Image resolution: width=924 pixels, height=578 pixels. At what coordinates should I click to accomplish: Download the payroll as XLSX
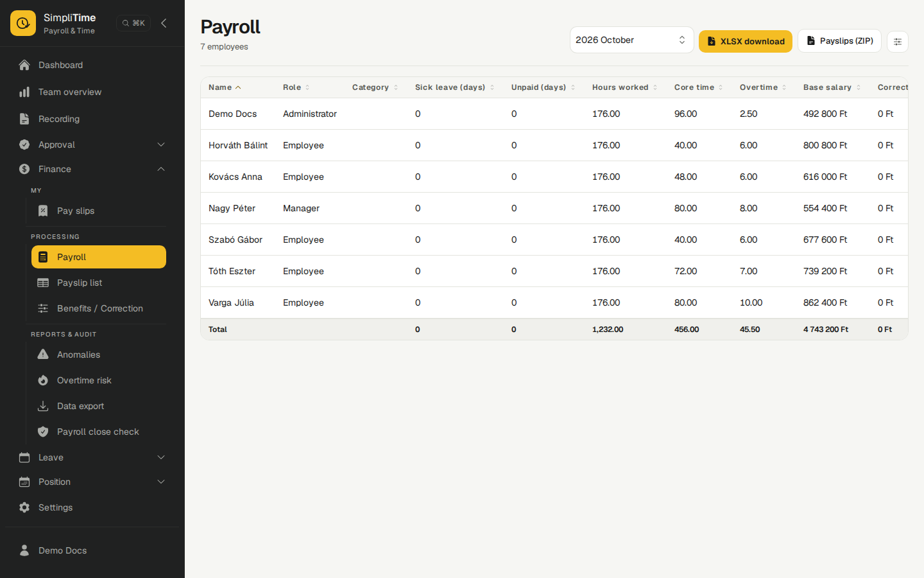pos(746,41)
